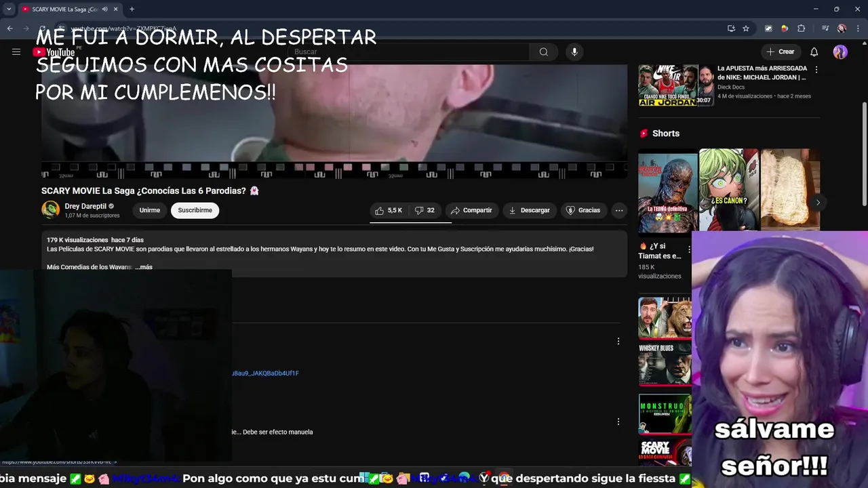Click the browser back arrow
The width and height of the screenshot is (868, 488).
[9, 28]
